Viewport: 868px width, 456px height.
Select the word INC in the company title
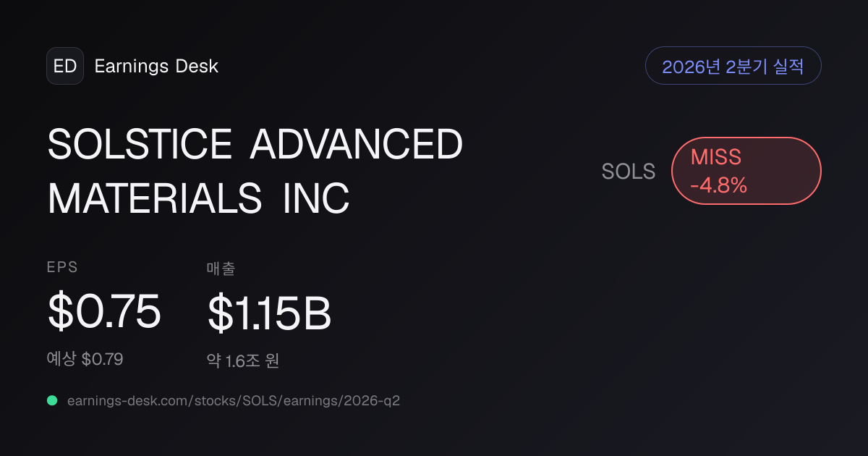(316, 198)
